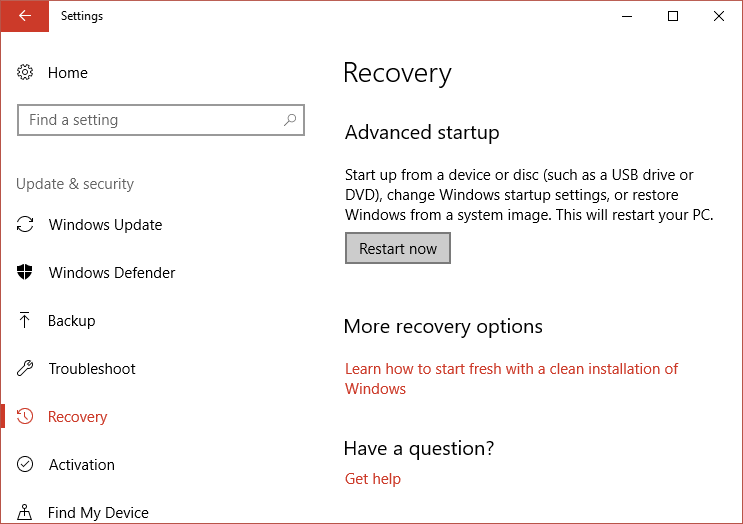Viewport: 743px width, 524px height.
Task: Click the Windows Defender shield icon
Action: coord(26,273)
